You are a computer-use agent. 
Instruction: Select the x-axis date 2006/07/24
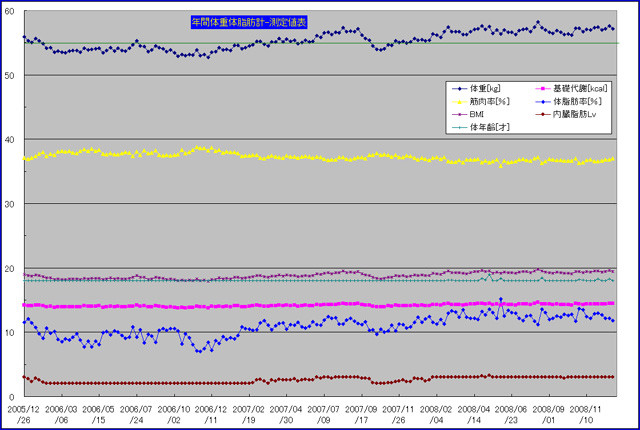[136, 414]
